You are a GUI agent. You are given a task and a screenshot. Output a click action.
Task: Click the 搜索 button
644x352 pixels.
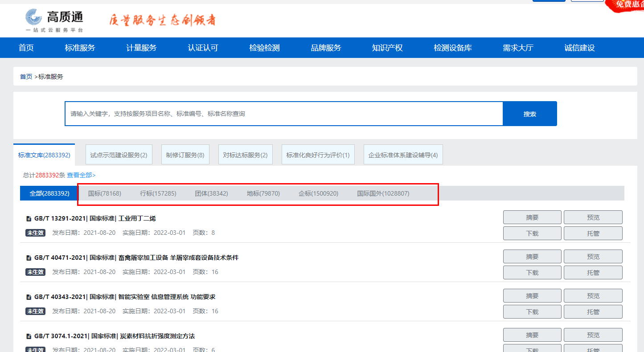click(x=529, y=113)
